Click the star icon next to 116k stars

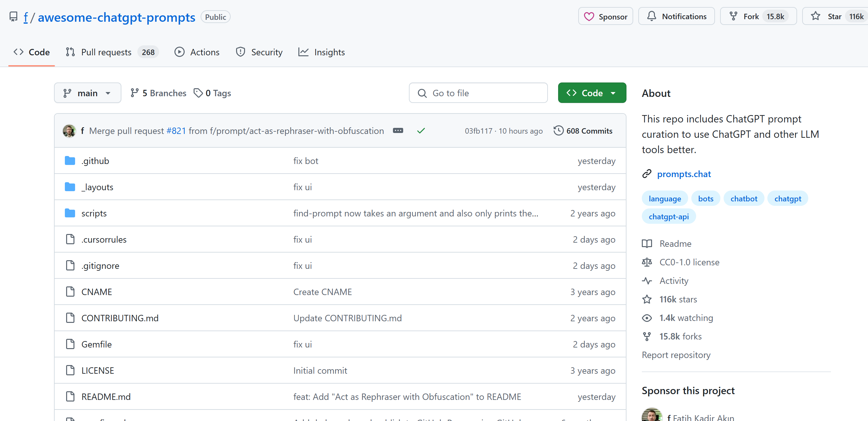(x=647, y=299)
